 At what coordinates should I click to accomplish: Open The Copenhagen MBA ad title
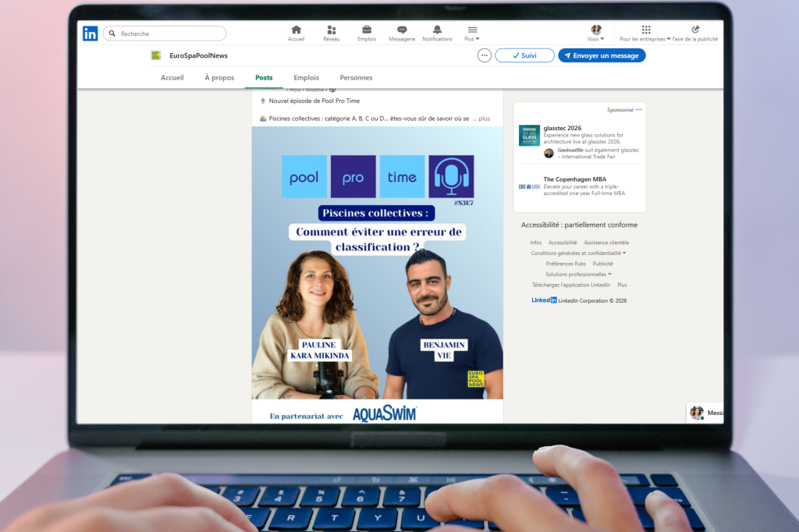point(575,179)
